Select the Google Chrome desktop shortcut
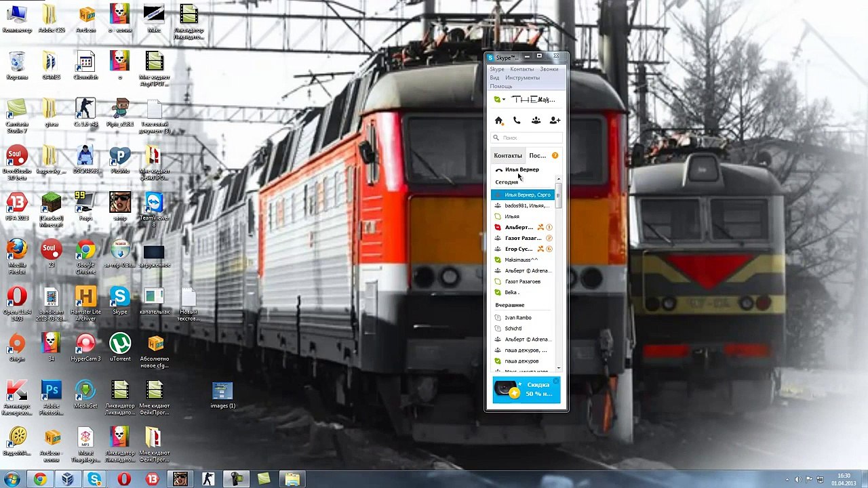Viewport: 868px width, 488px height. tap(85, 256)
